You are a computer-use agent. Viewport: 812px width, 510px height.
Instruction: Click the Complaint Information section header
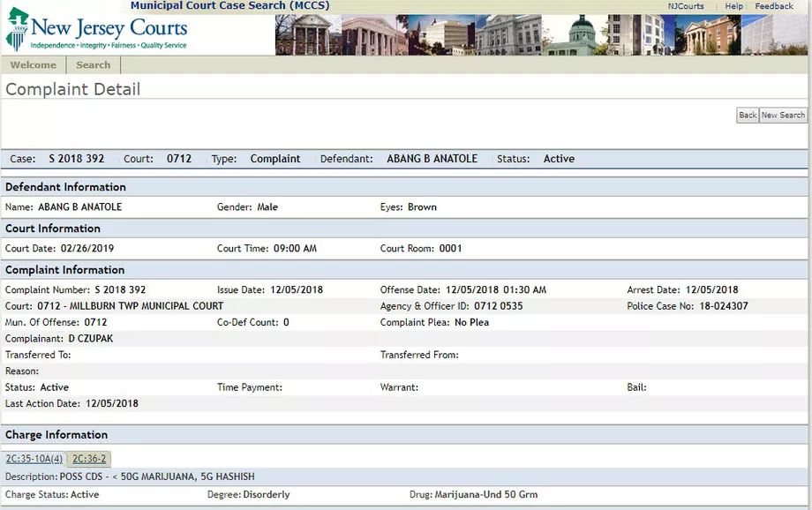click(x=64, y=270)
